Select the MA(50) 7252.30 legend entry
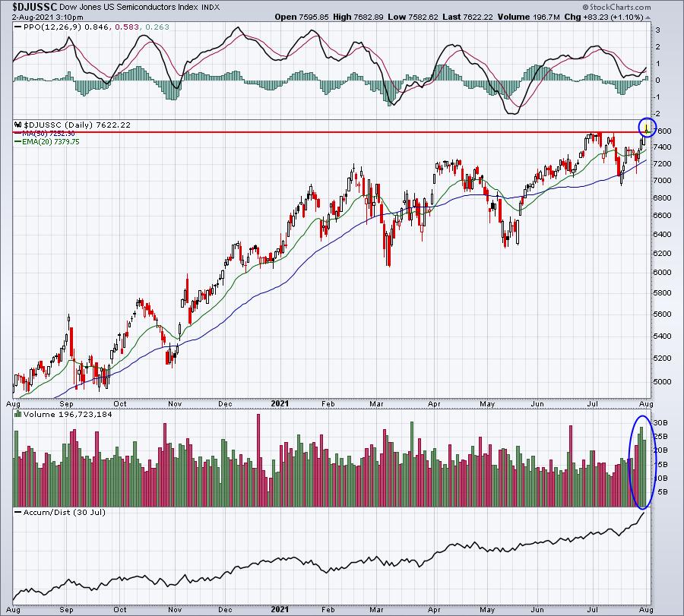This screenshot has height=616, width=684. point(48,134)
